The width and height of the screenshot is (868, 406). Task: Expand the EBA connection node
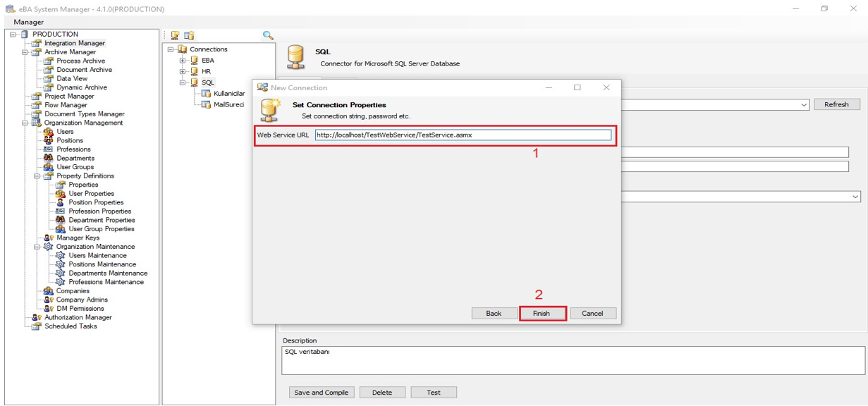pos(183,61)
